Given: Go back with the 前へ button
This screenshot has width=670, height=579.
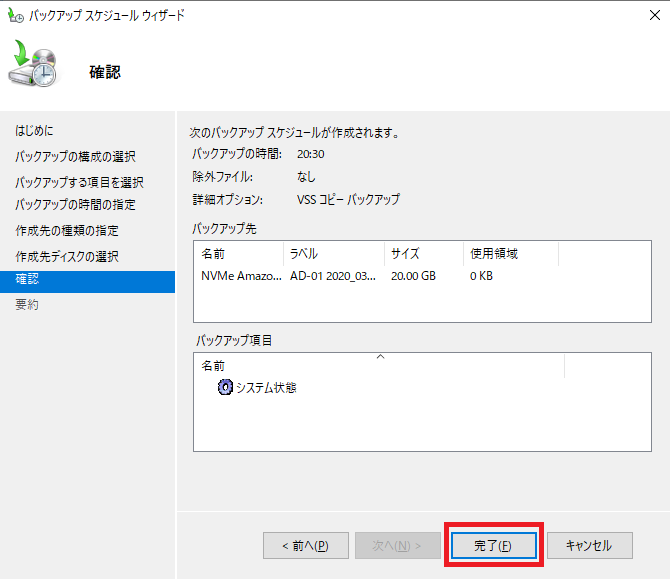Looking at the screenshot, I should pyautogui.click(x=305, y=545).
